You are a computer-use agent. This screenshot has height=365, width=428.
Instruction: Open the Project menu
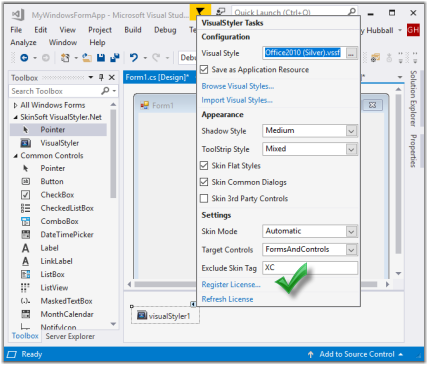point(100,30)
